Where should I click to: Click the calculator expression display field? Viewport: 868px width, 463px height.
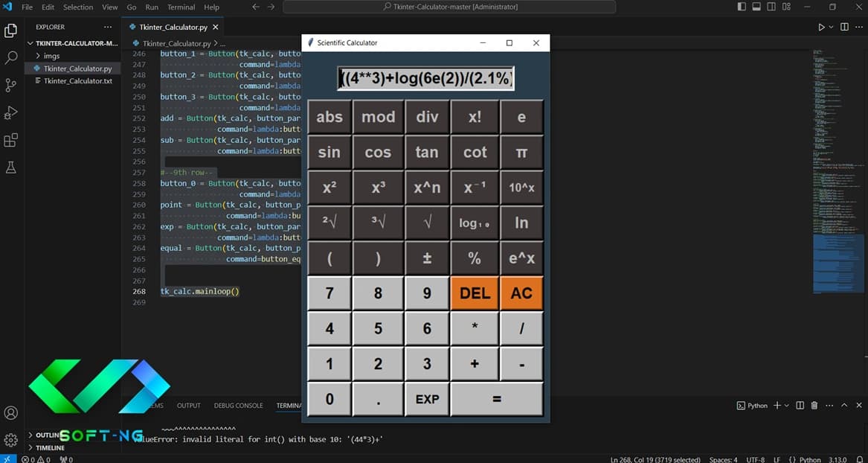point(425,79)
